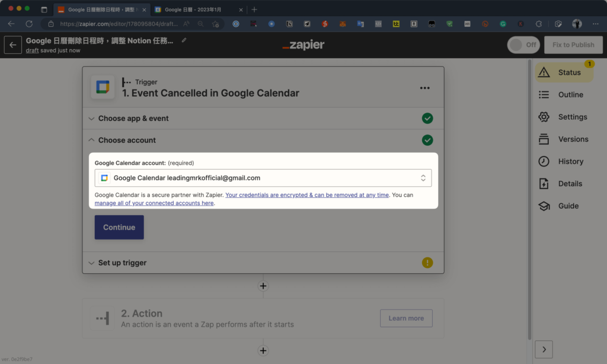This screenshot has width=607, height=364.
Task: Open the MetaMask fox extension icon
Action: (343, 24)
